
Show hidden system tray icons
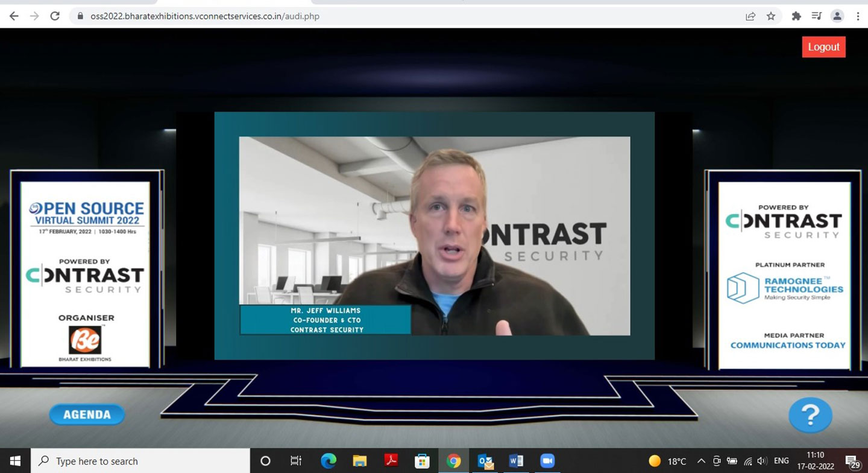(701, 461)
